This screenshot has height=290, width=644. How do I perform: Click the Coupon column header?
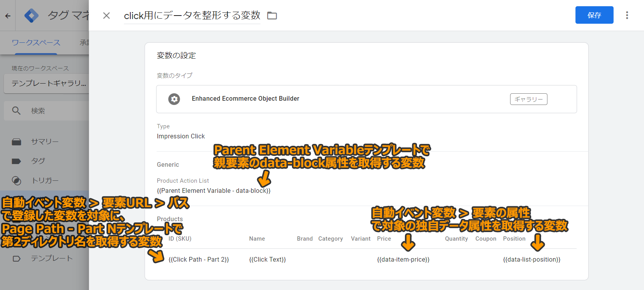tap(486, 239)
